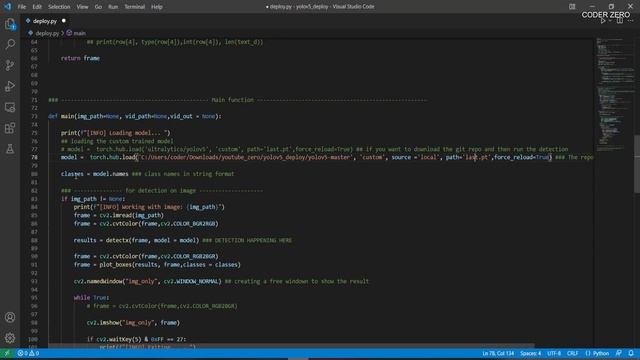This screenshot has height=360, width=640.
Task: Go to line via Ln 78, Col 134
Action: (x=498, y=353)
